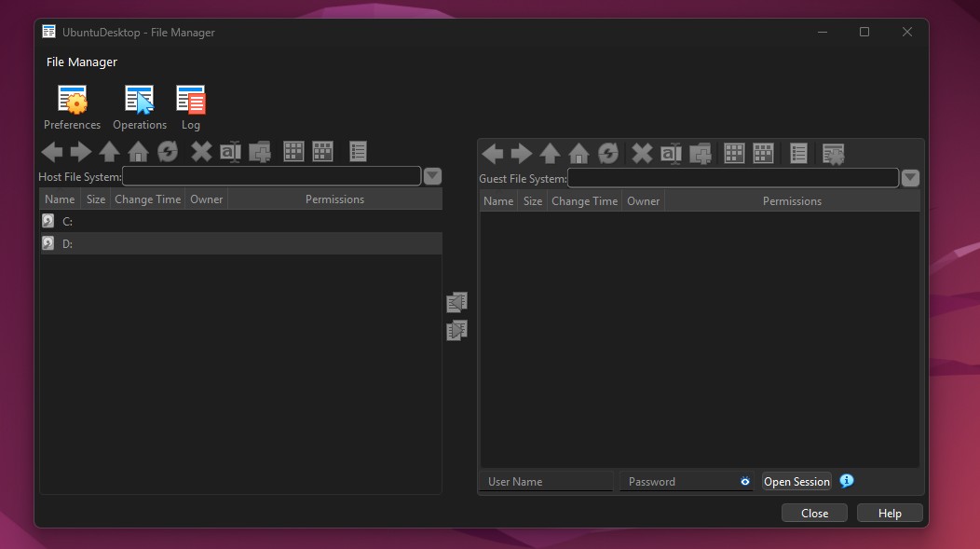Rename a file in the guest panel
Viewport: 980px width, 549px height.
(x=671, y=154)
